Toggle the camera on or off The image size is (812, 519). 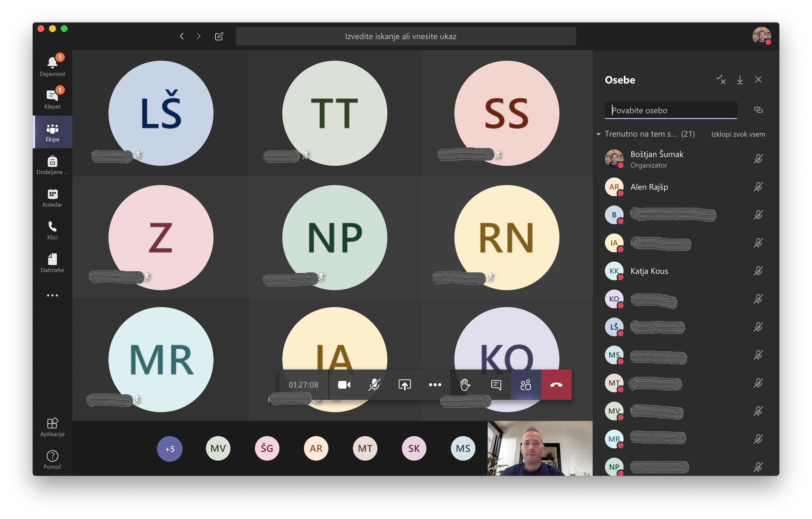(344, 384)
